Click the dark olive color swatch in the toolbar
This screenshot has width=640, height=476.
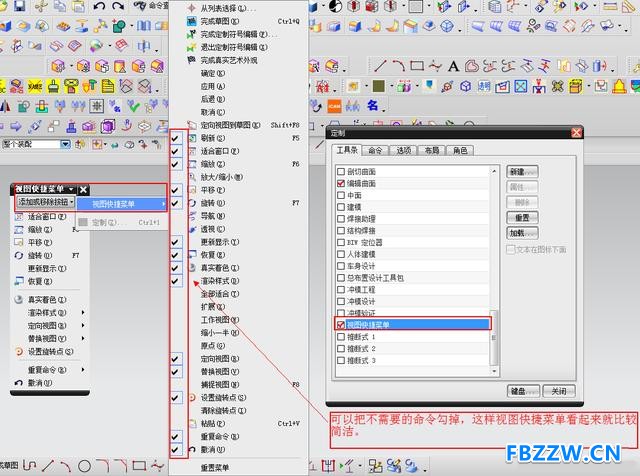coord(379,86)
